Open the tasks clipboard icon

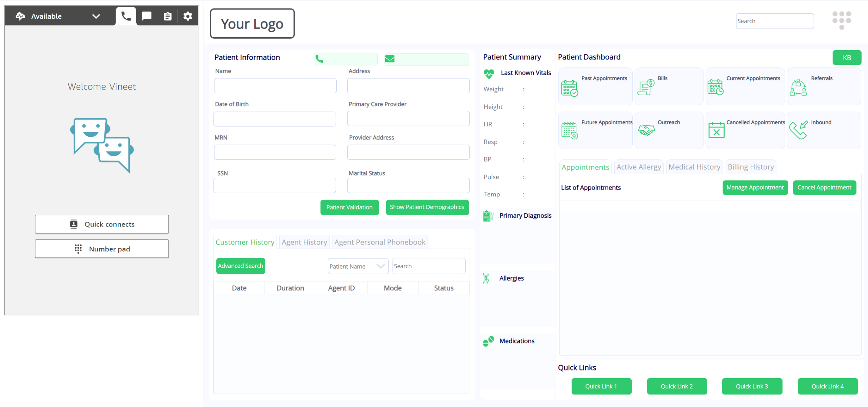click(167, 16)
